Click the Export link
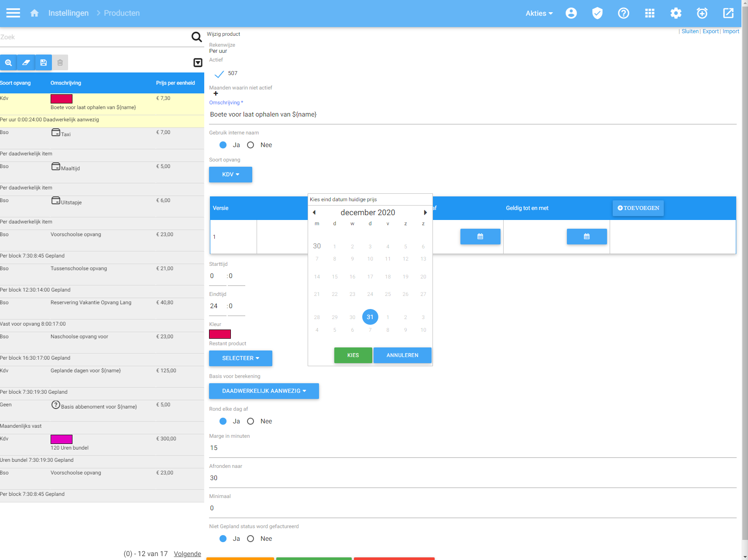The height and width of the screenshot is (560, 748). [710, 31]
